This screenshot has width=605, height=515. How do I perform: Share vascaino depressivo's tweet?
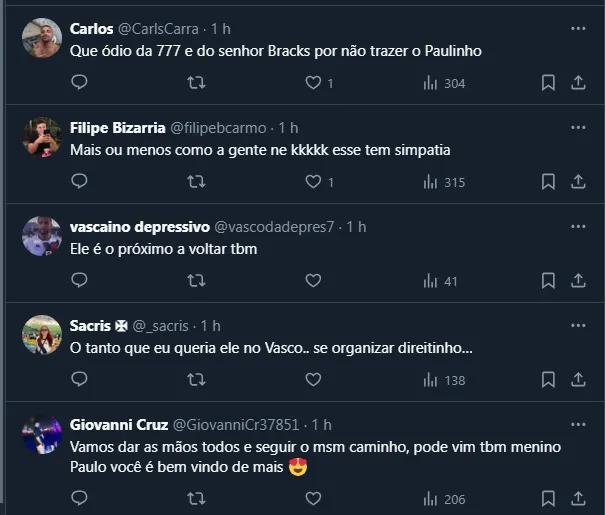coord(577,281)
